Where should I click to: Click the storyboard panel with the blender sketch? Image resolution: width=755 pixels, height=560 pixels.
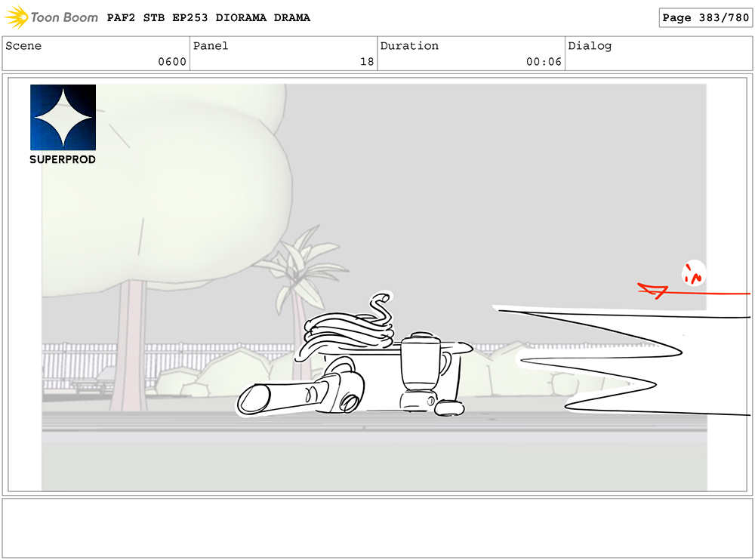(377, 285)
